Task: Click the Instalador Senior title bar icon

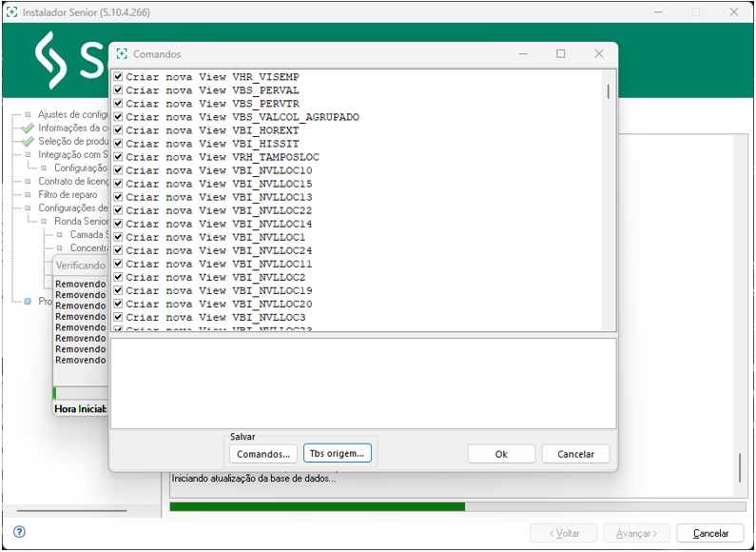Action: (x=12, y=12)
